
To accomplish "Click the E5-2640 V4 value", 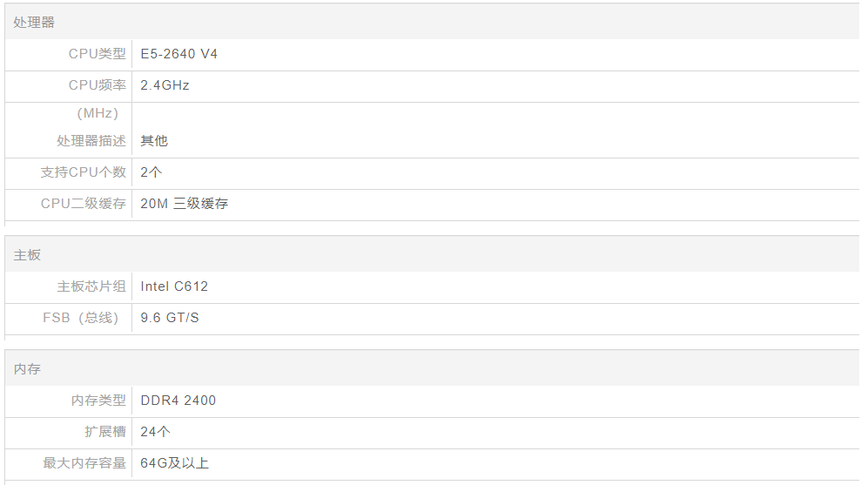I will coord(178,54).
